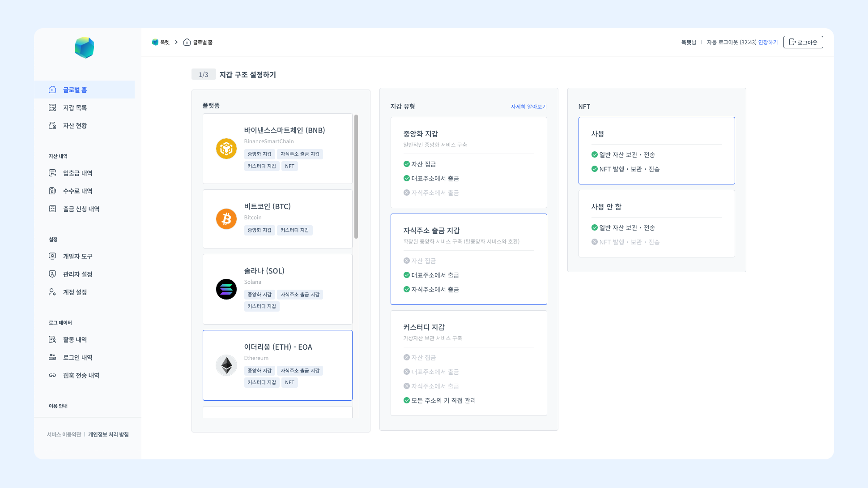Choose NFT 사용 안 함 option
868x488 pixels.
pyautogui.click(x=656, y=223)
